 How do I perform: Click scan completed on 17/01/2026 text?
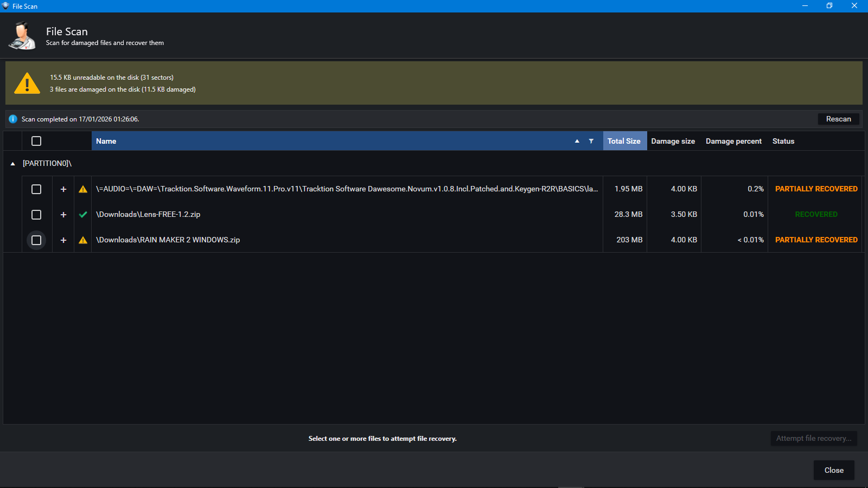click(80, 119)
